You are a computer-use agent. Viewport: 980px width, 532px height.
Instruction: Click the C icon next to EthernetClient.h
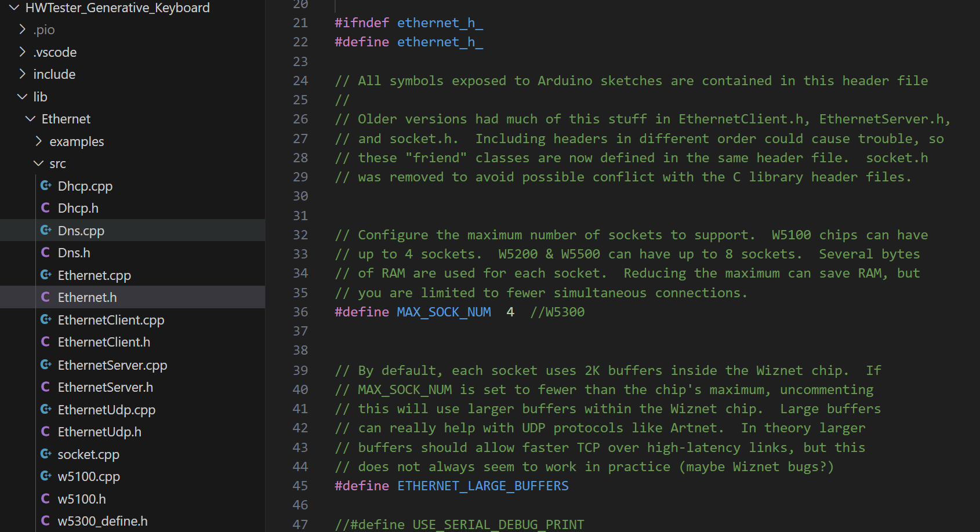tap(46, 342)
